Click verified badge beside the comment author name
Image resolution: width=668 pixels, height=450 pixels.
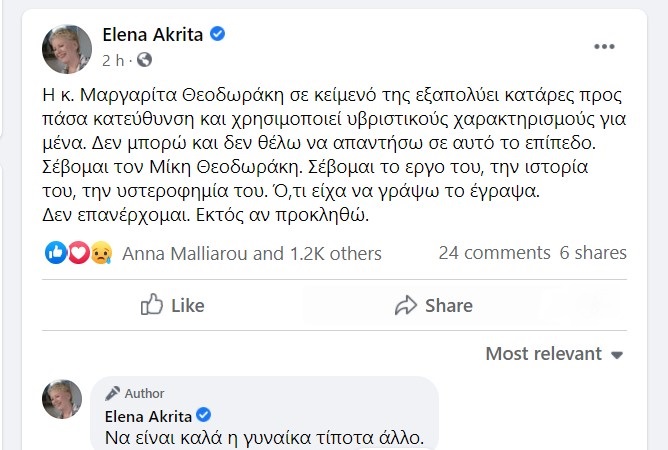coord(203,415)
